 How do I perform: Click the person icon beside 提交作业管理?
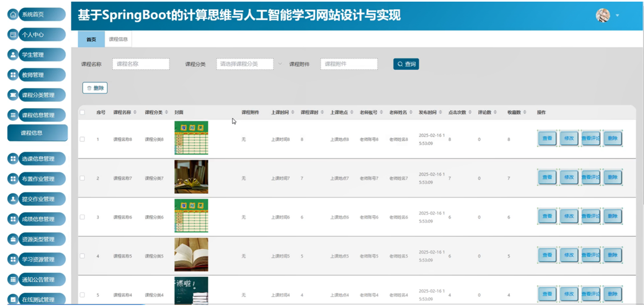13,199
